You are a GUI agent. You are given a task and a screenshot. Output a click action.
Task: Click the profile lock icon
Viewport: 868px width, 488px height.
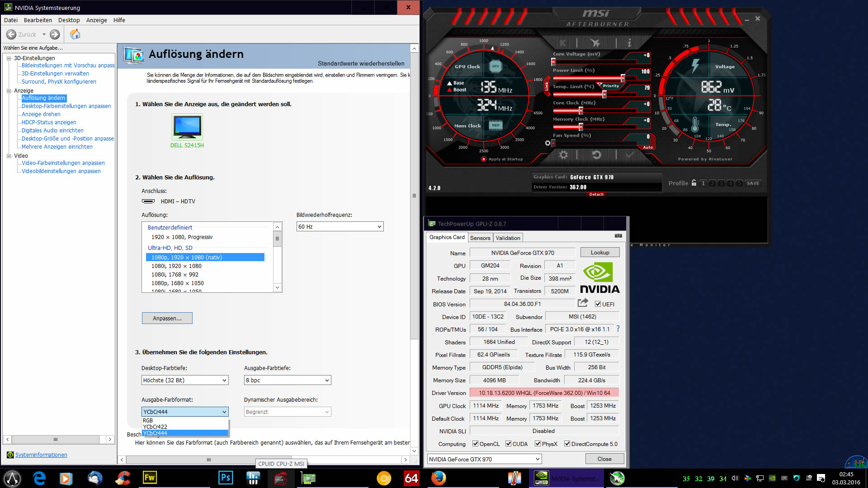coord(694,183)
